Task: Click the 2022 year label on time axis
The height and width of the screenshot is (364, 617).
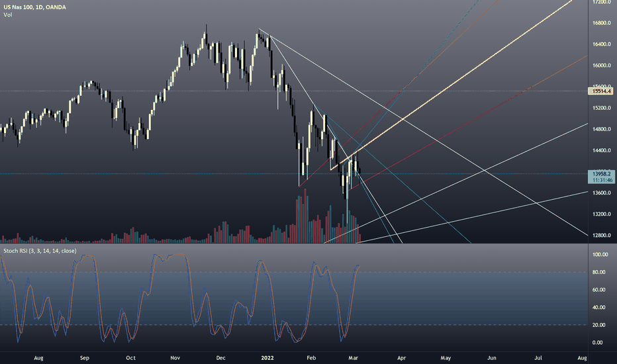Action: pyautogui.click(x=267, y=358)
